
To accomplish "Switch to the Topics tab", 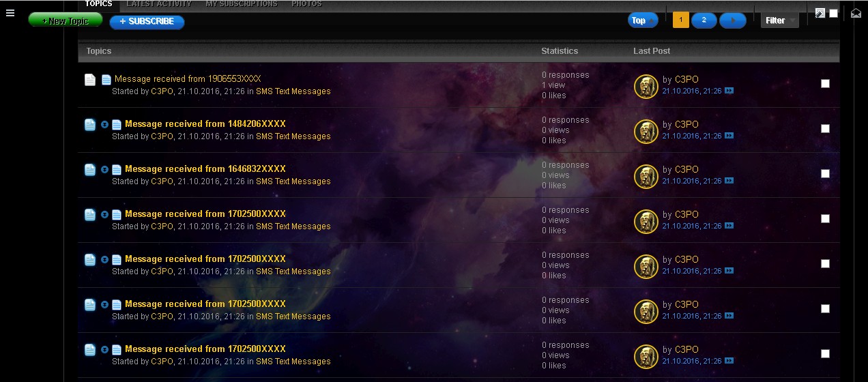I will tap(99, 4).
